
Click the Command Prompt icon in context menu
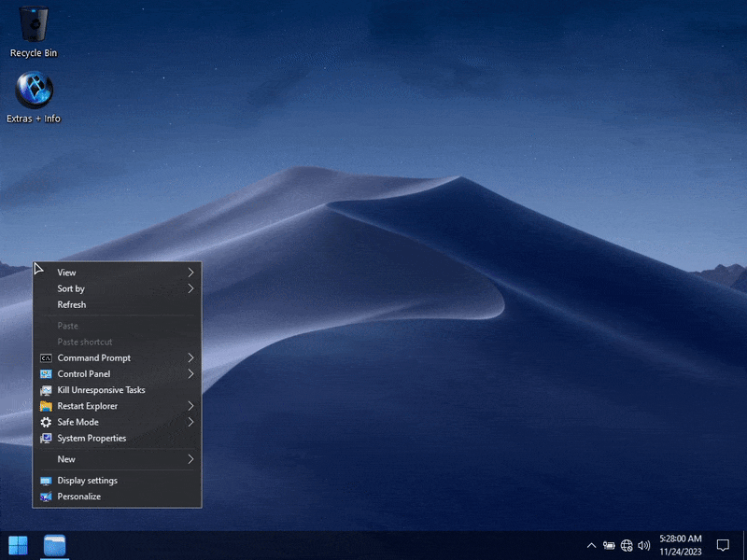tap(46, 358)
